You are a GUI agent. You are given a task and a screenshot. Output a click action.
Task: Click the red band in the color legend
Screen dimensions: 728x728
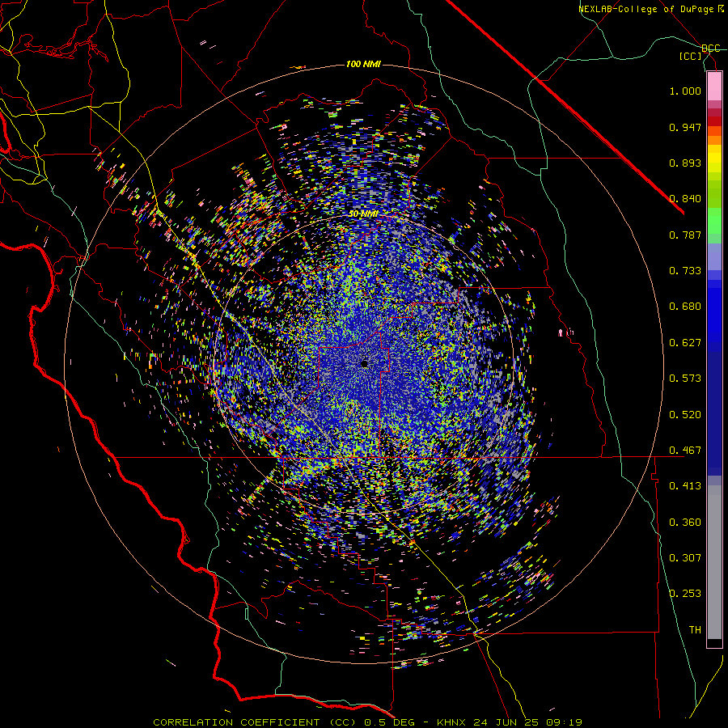714,121
